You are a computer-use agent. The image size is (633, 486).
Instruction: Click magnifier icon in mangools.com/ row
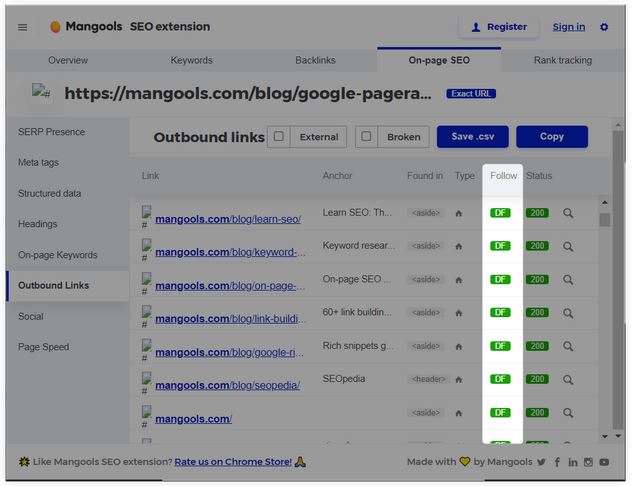click(x=568, y=413)
